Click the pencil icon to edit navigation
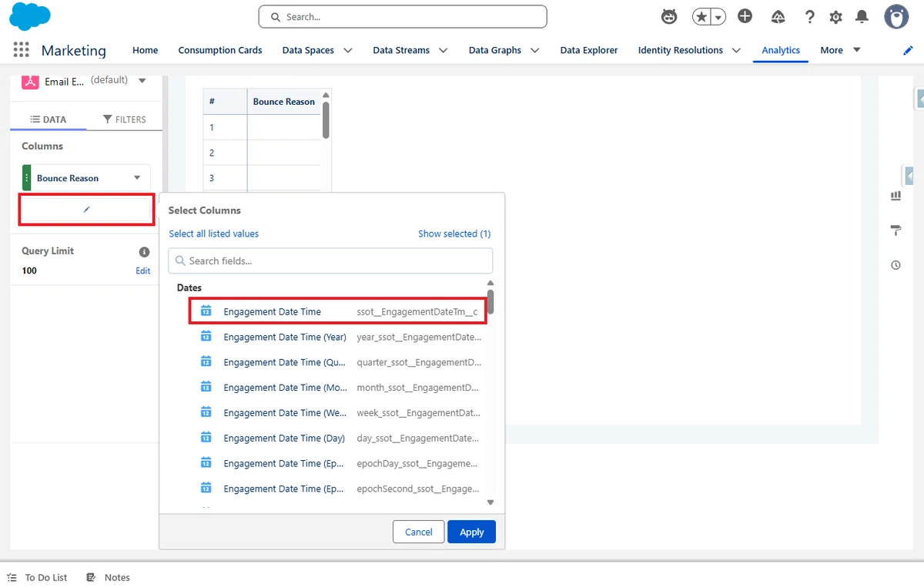 (908, 50)
